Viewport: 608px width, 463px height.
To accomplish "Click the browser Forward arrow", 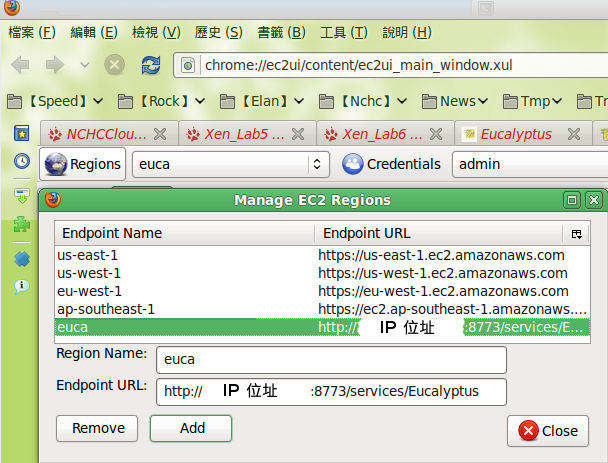I will point(54,64).
